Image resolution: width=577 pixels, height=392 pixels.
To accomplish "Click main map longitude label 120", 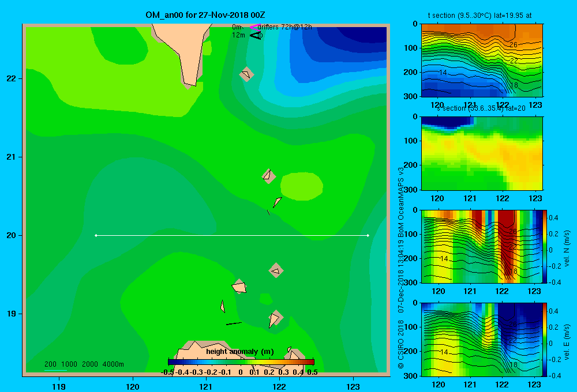I will coord(133,386).
